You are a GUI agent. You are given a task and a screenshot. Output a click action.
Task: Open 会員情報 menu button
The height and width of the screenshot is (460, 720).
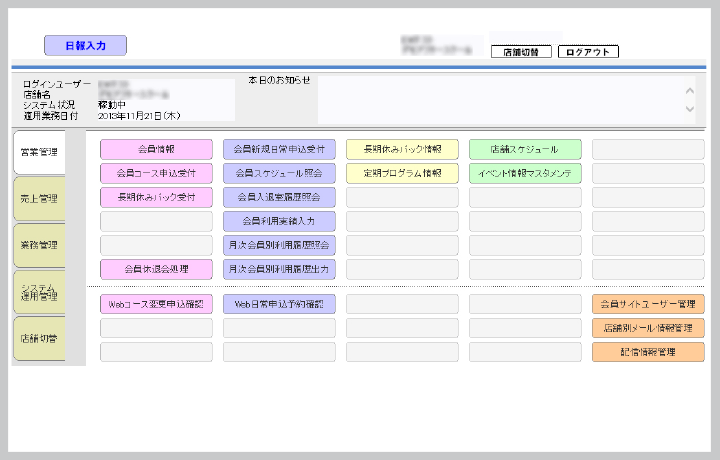156,149
